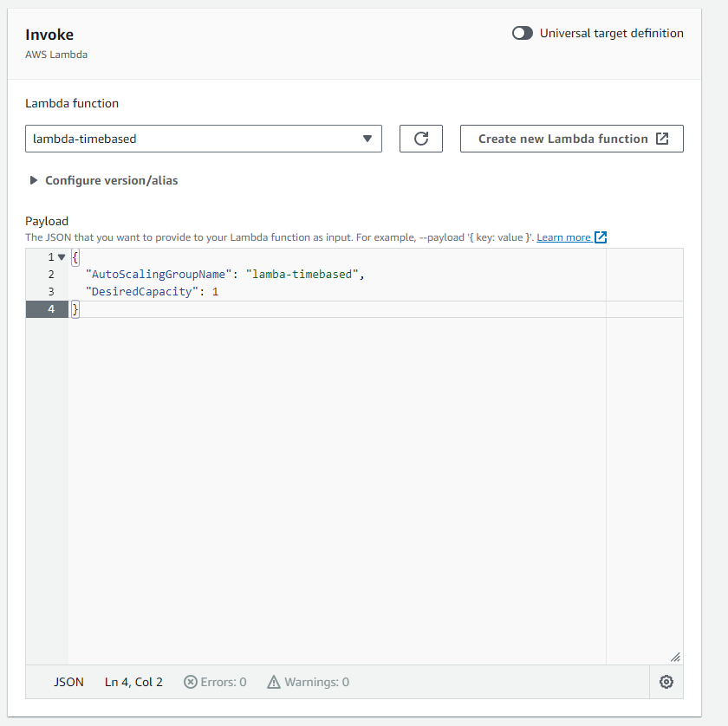Screen dimensions: 728x726
Task: Click the Warnings triangle icon
Action: pos(274,682)
